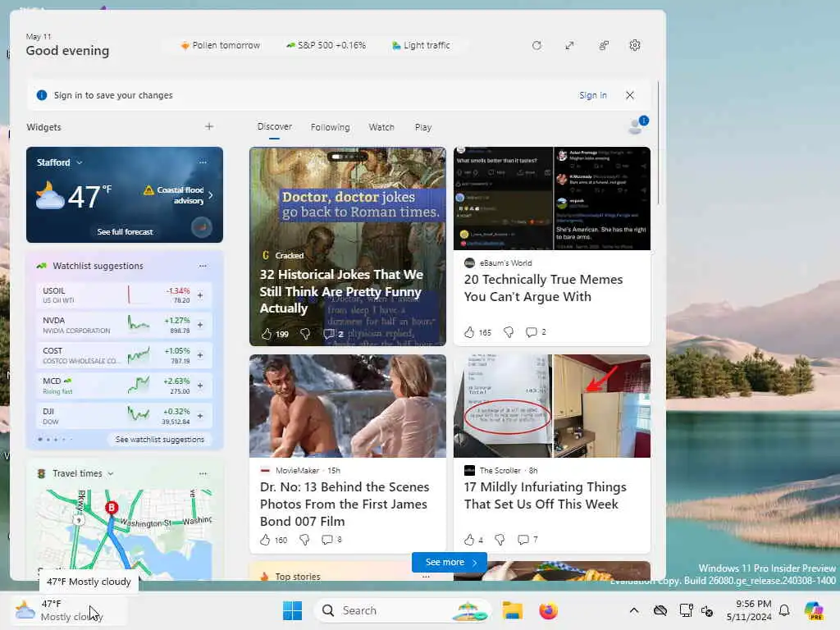
Task: Add NVDA to watchlist
Action: (200, 325)
